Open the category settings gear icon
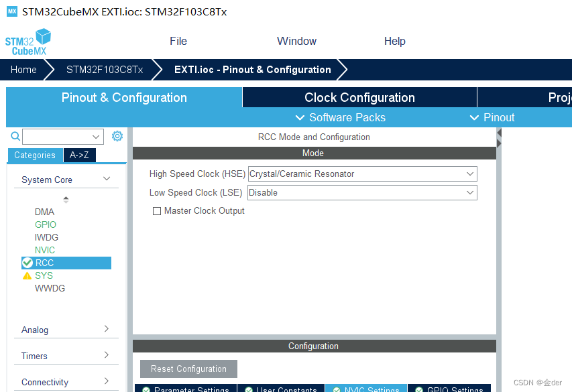Screen dimensions: 572x392 click(117, 136)
